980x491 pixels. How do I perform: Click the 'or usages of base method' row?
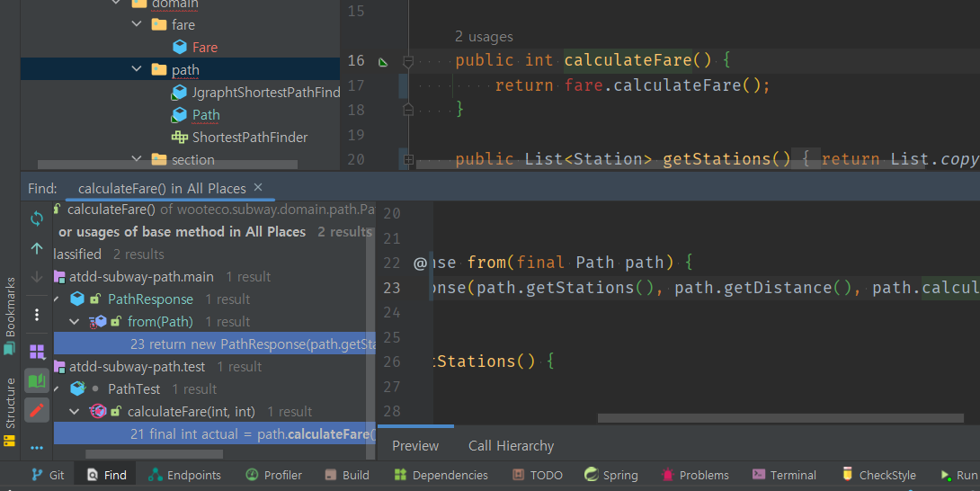coord(214,232)
